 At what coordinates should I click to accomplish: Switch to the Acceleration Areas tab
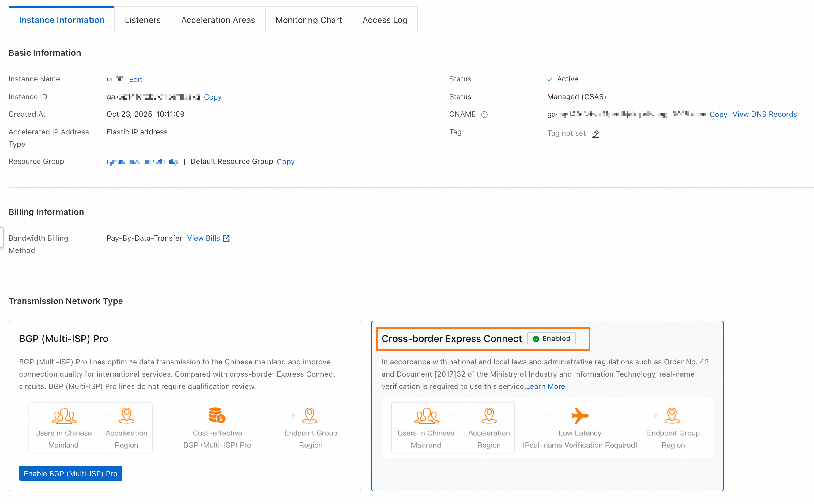point(218,20)
